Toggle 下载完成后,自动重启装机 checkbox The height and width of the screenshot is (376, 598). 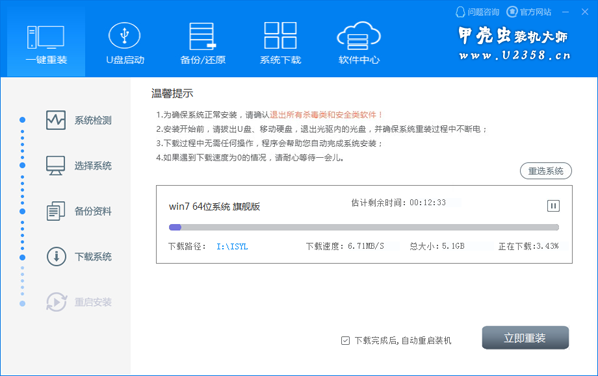345,340
